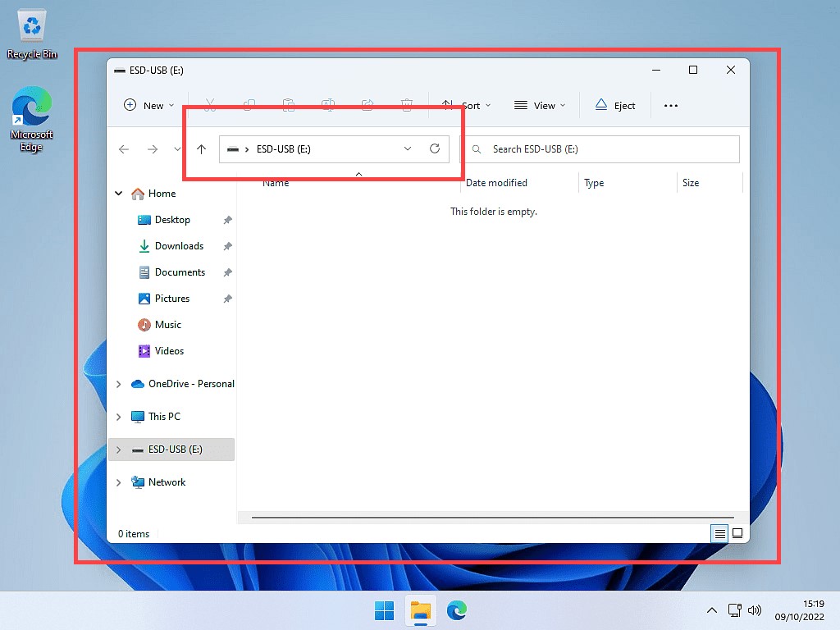Go forward with the Forward arrow
This screenshot has height=630, width=840.
153,149
